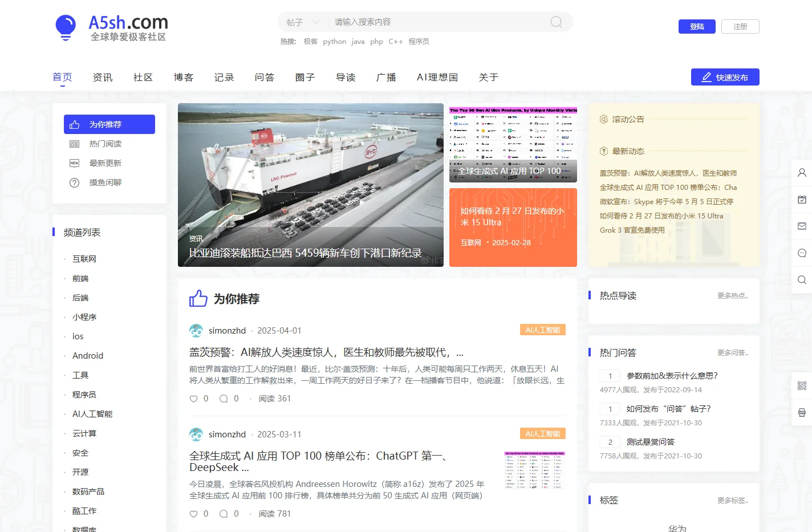812x532 pixels.
Task: Like the 2025-03-11 post heart icon
Action: (x=193, y=514)
